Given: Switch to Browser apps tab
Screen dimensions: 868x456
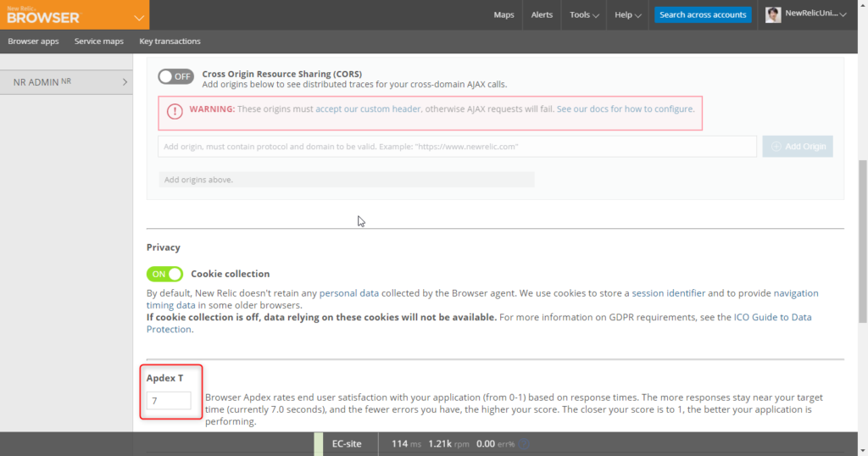Looking at the screenshot, I should coord(33,42).
